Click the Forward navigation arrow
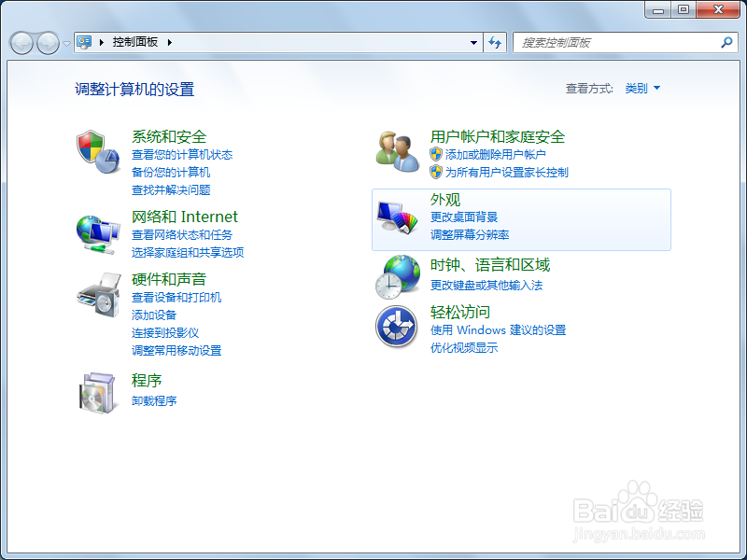 click(x=49, y=43)
